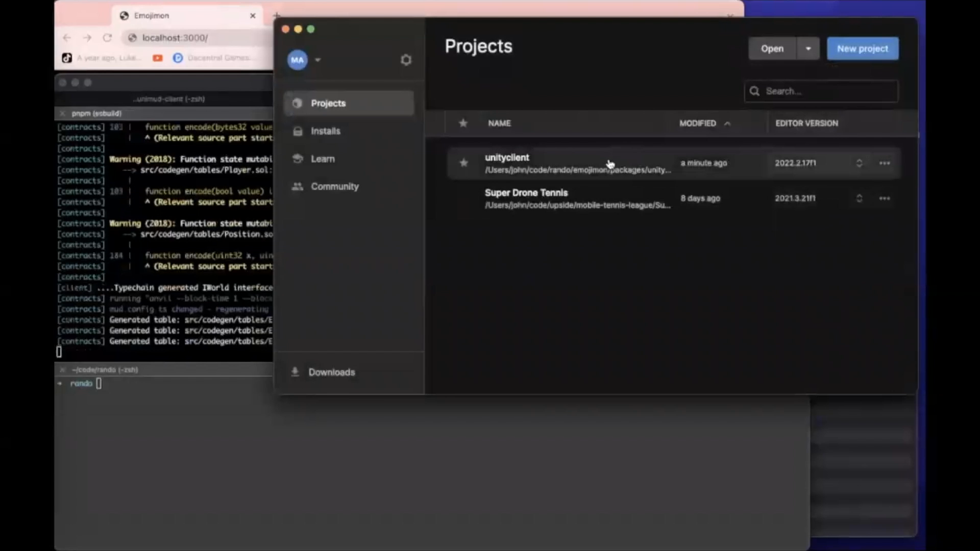The image size is (980, 551).
Task: Close the pnpm (esbuild) terminal tab
Action: pyautogui.click(x=62, y=113)
